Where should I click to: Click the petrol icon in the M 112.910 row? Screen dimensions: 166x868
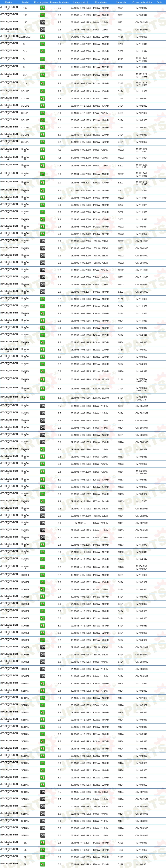click(x=43, y=219)
